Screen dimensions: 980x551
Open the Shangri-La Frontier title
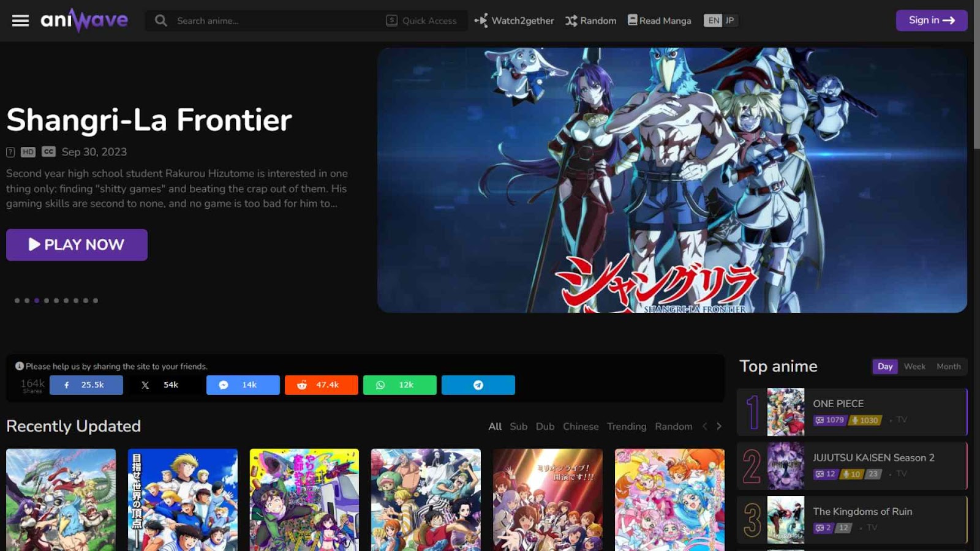click(x=149, y=119)
